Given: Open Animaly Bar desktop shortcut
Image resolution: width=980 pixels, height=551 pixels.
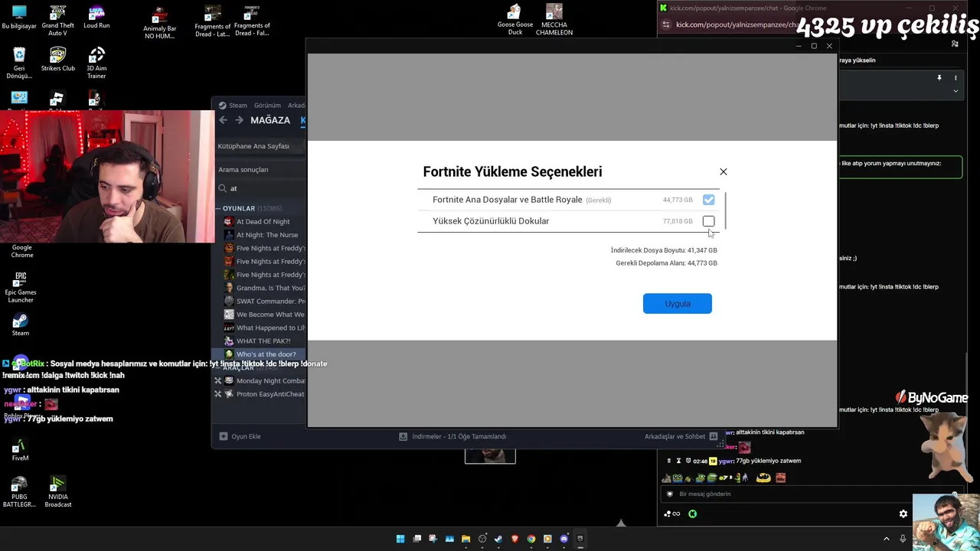Looking at the screenshot, I should tap(159, 23).
